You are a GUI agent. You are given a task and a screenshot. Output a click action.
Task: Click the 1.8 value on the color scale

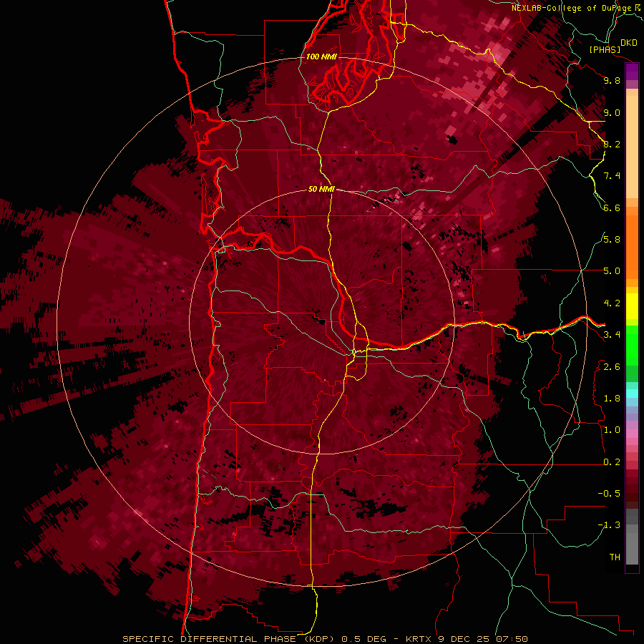click(612, 399)
